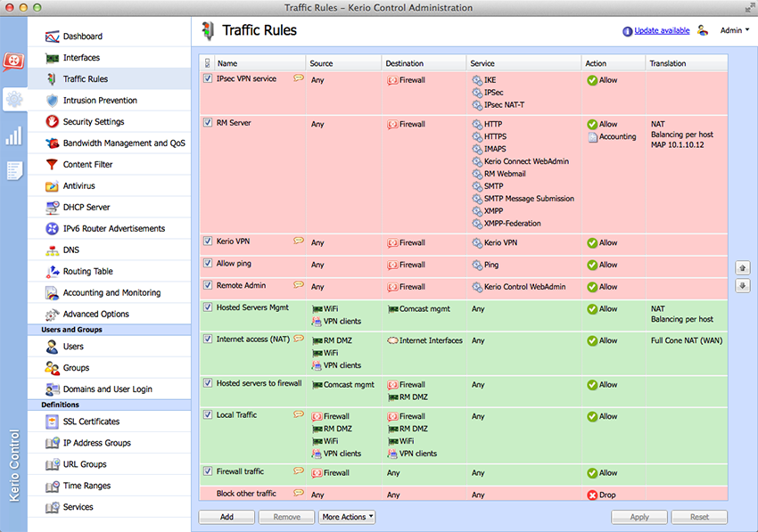Image resolution: width=758 pixels, height=532 pixels.
Task: Open the Status bar-chart icon in the left rail
Action: (13, 136)
